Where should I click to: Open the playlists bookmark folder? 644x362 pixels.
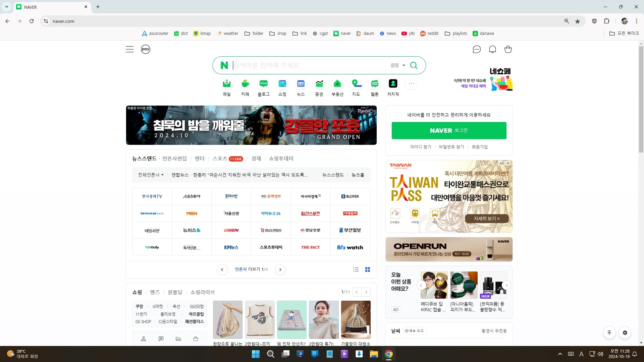click(x=456, y=34)
